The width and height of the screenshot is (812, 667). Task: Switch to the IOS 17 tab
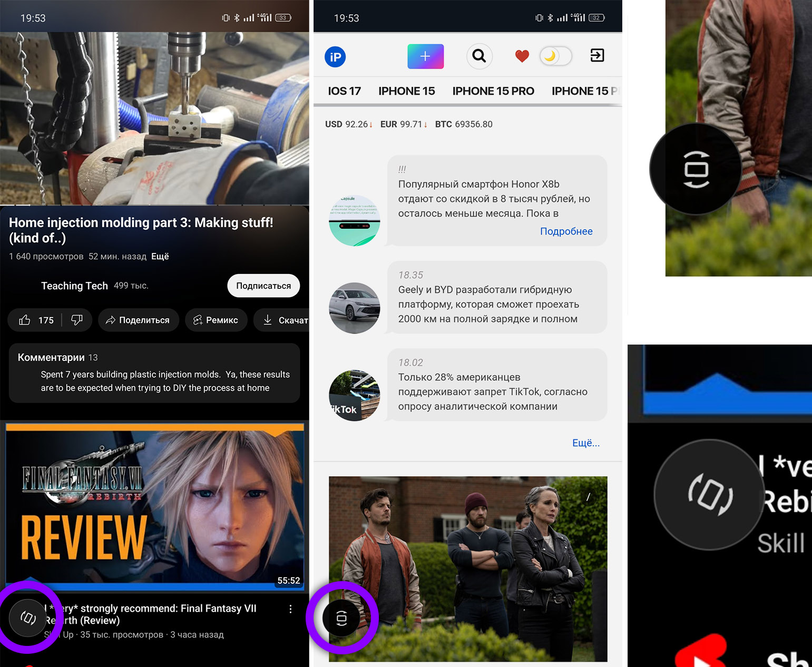pos(345,91)
